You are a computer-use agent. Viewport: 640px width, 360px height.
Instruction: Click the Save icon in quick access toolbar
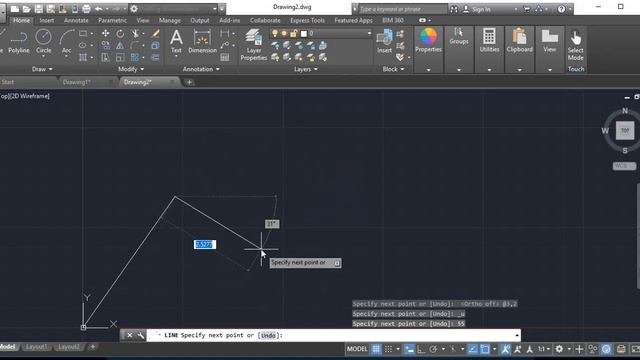(39, 9)
